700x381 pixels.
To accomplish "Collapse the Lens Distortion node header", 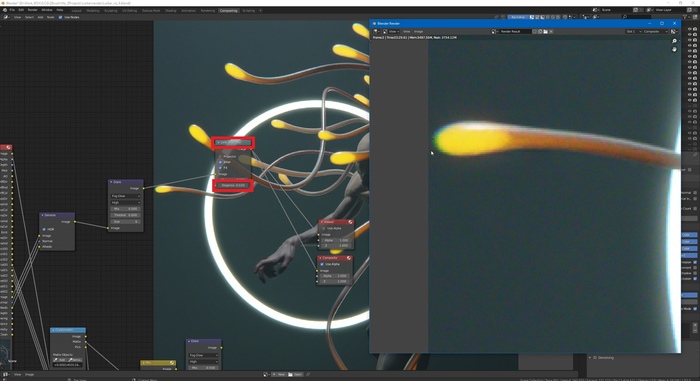I will pos(218,142).
